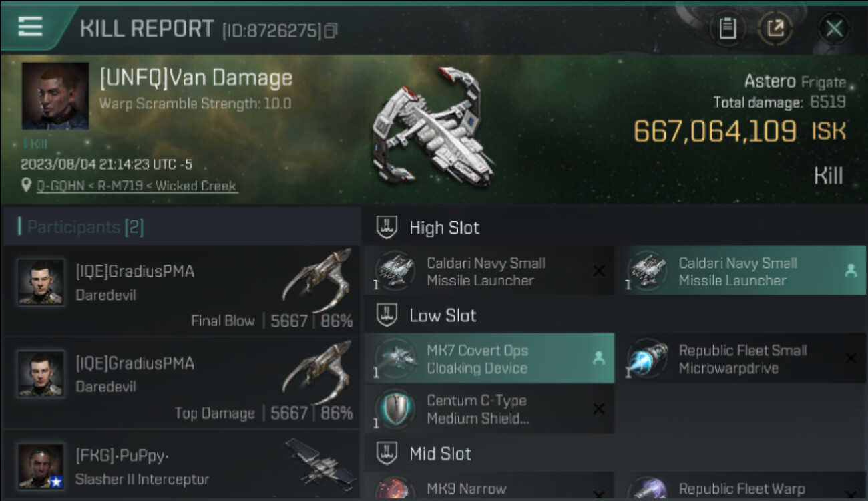
Task: Click the Mid Slot header icon
Action: (387, 454)
